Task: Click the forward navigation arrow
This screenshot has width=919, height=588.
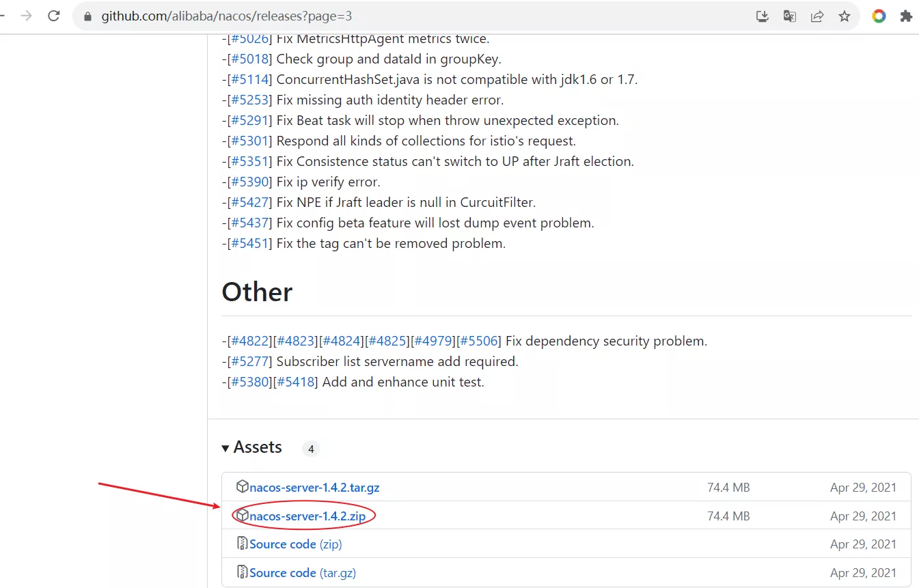Action: tap(27, 16)
